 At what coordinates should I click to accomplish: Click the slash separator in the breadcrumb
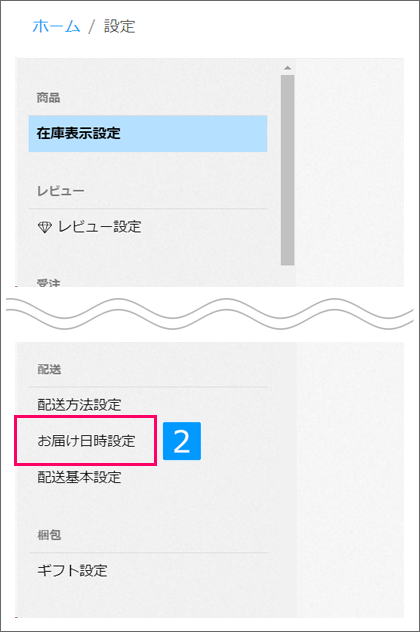click(x=92, y=27)
